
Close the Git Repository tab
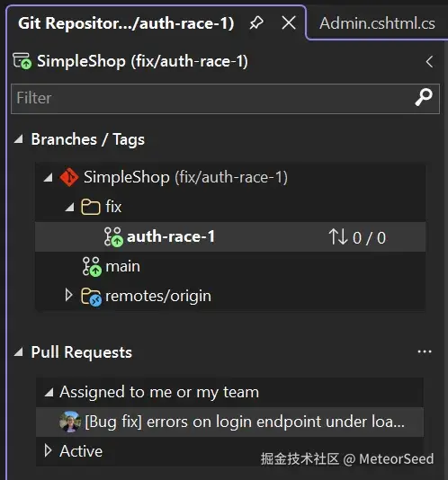tap(289, 23)
